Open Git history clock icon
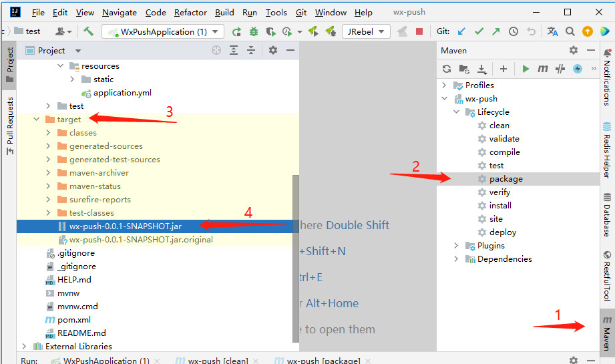Viewport: 615px width, 364px height. (514, 31)
